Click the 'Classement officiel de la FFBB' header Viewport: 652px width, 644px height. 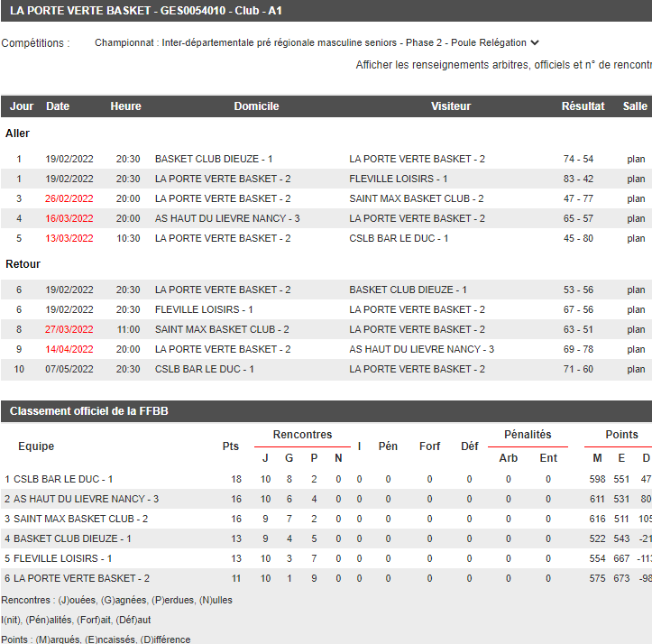89,411
